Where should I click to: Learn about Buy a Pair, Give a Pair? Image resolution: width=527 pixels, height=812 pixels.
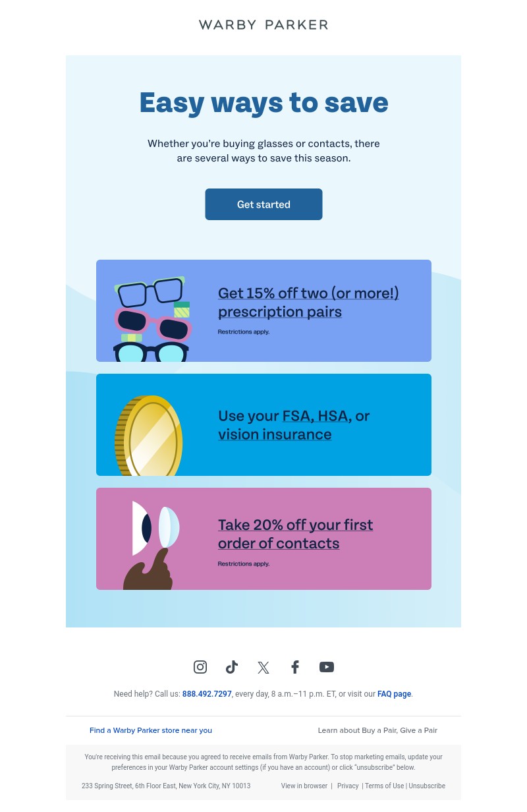point(377,730)
